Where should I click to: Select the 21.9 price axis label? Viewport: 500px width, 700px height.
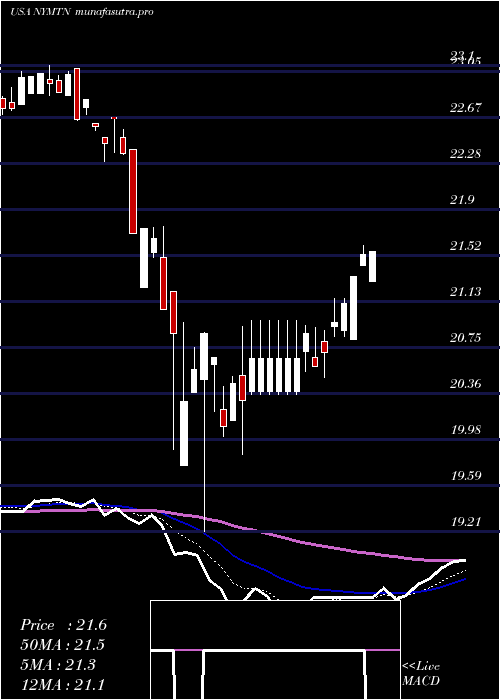point(462,200)
